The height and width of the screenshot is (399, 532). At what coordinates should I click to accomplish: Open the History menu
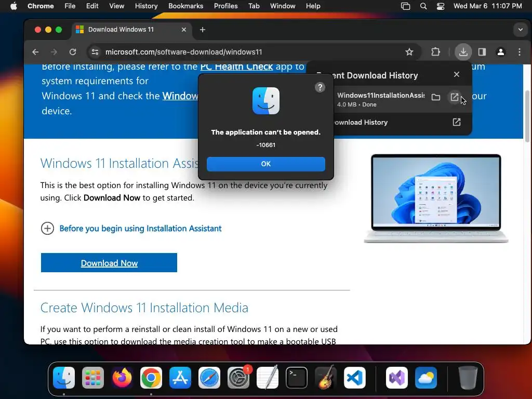tap(146, 6)
